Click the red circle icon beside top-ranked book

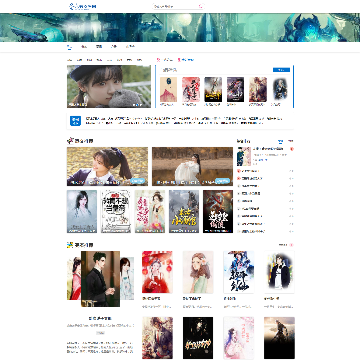click(292, 149)
